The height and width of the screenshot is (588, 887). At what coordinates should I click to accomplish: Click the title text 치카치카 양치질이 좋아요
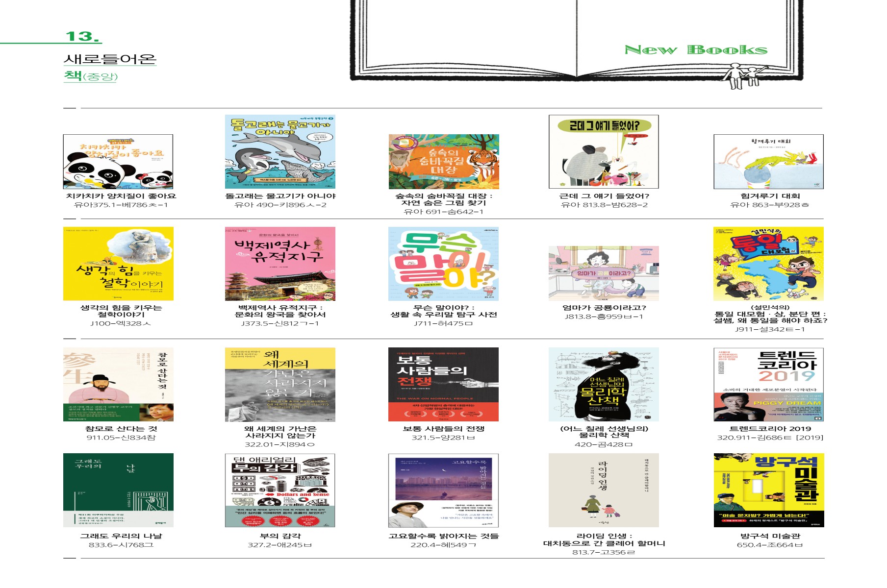[121, 196]
